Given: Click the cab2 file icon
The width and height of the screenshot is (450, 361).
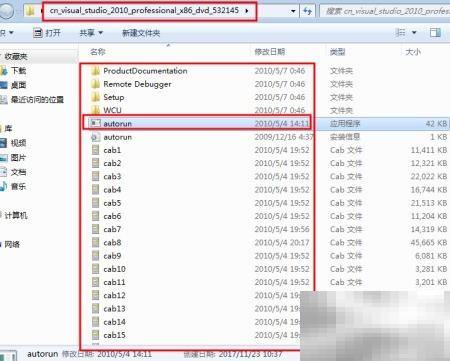Looking at the screenshot, I should [x=95, y=163].
